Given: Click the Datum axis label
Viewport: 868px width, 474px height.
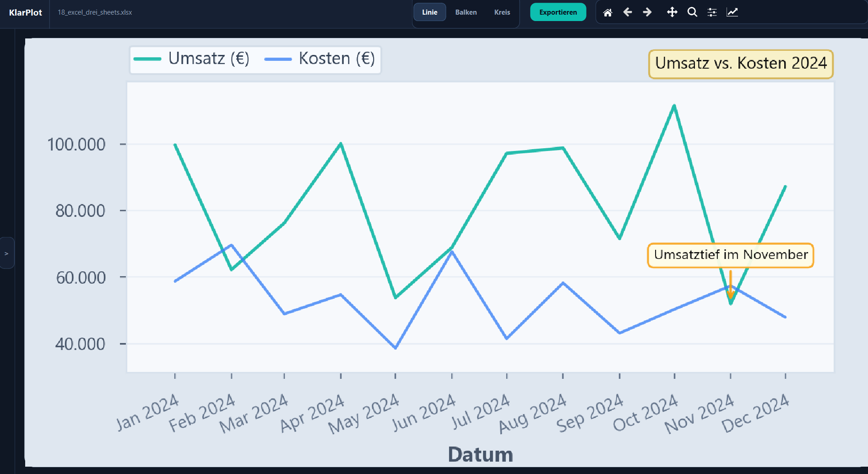Looking at the screenshot, I should coord(480,454).
